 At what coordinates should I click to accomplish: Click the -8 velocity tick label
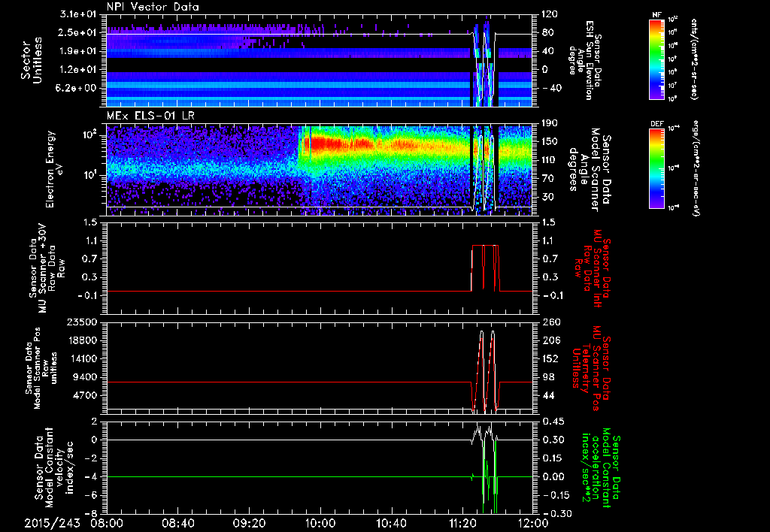point(92,514)
